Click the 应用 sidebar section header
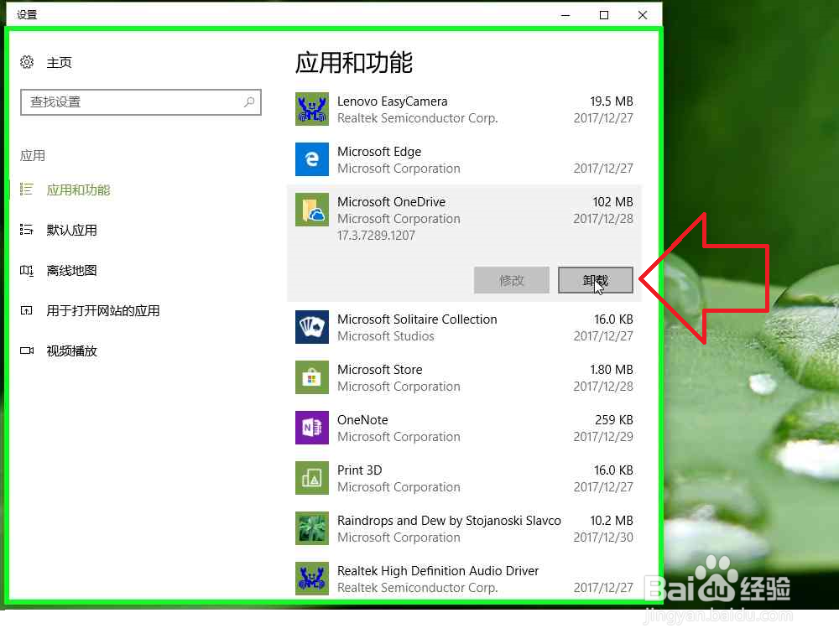This screenshot has height=644, width=839. (x=32, y=156)
